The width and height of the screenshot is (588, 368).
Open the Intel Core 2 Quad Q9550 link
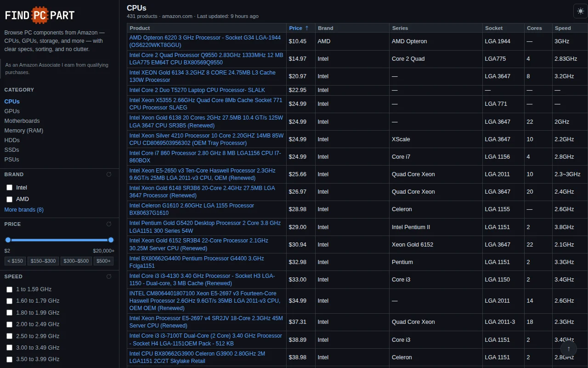206,59
